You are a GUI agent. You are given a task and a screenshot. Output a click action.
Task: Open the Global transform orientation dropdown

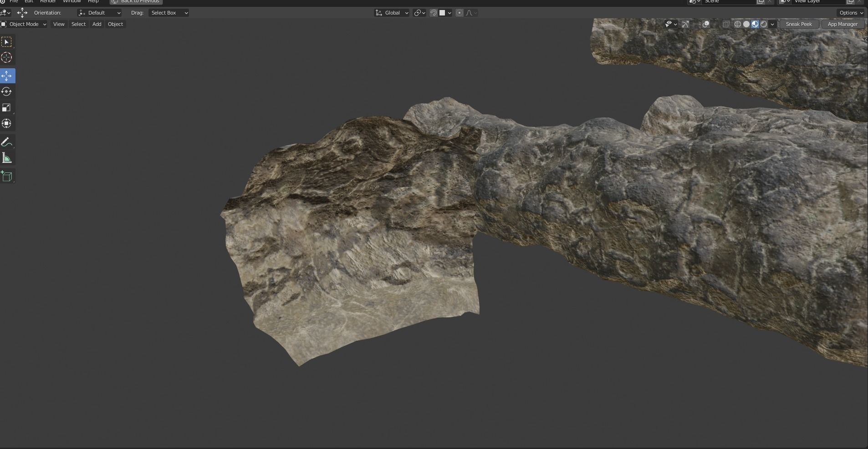click(x=392, y=13)
